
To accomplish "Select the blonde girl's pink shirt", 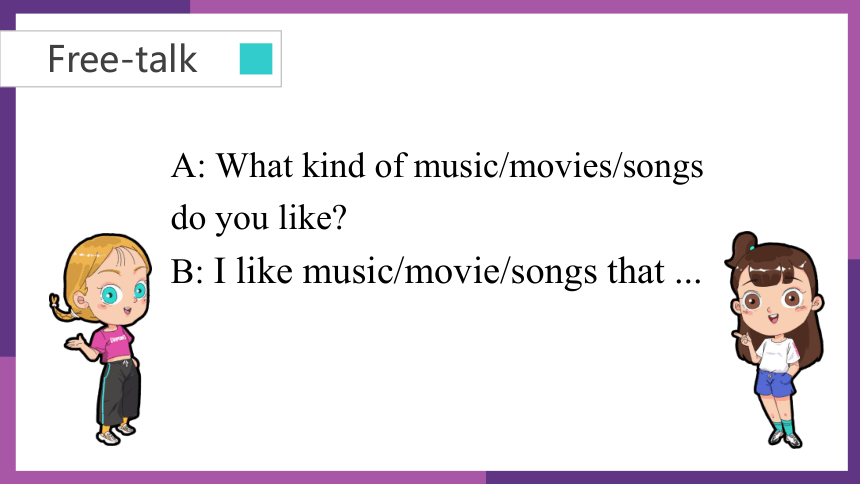I will pos(112,343).
